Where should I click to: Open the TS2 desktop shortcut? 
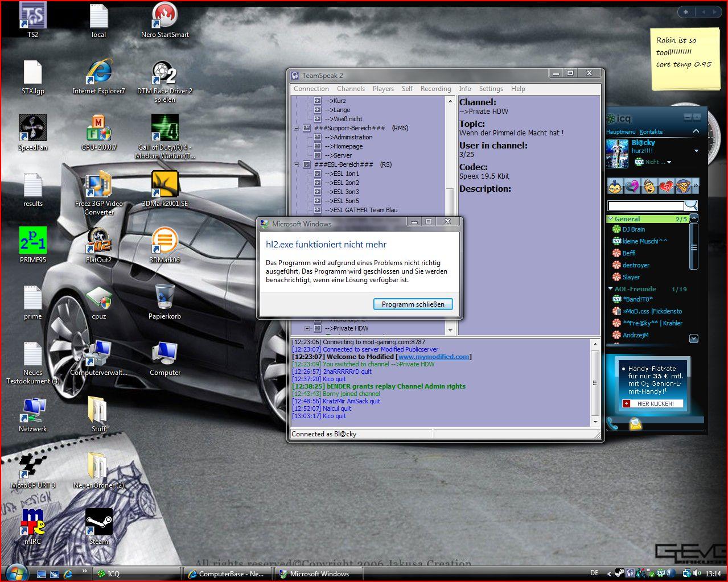32,20
